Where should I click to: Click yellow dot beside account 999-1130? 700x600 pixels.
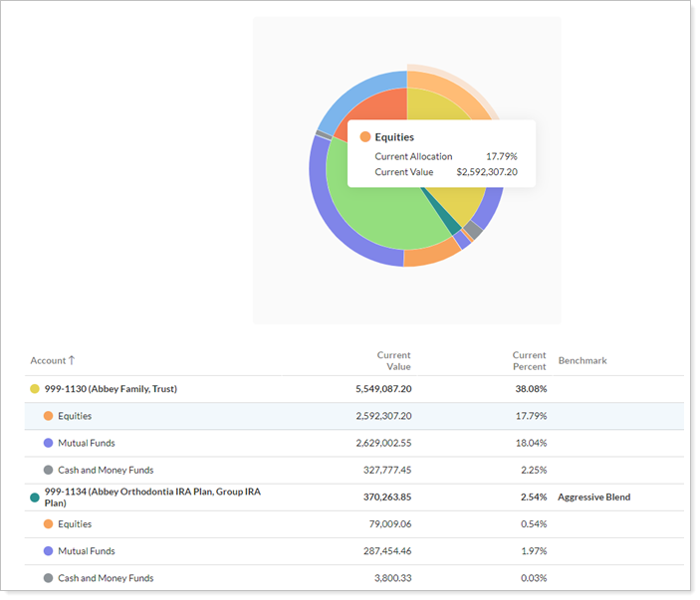(35, 389)
